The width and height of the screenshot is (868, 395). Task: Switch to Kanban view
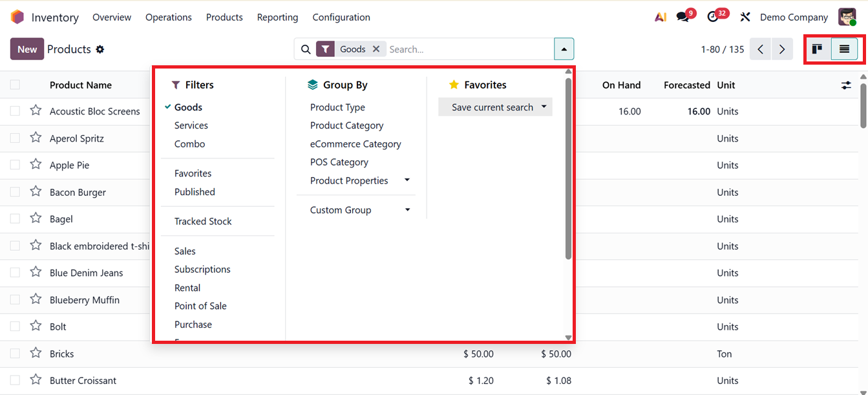(818, 48)
